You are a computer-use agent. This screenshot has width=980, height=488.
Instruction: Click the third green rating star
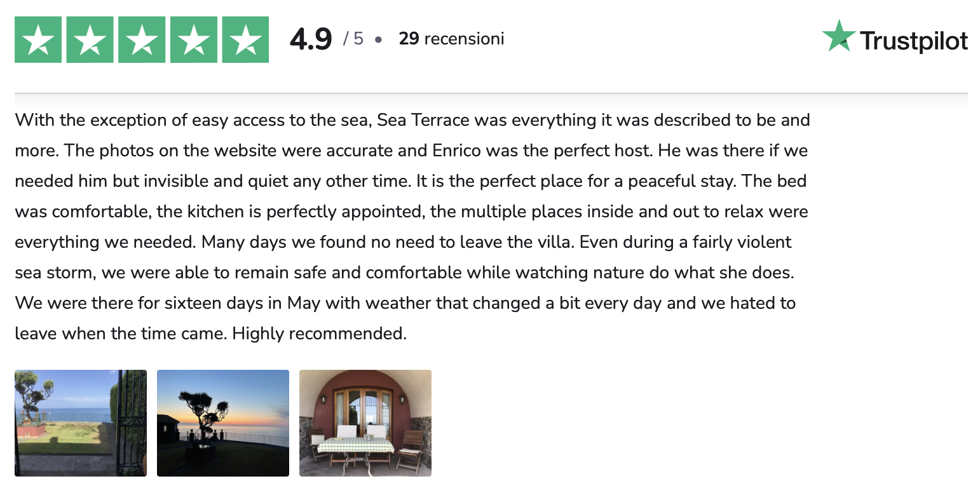click(142, 39)
